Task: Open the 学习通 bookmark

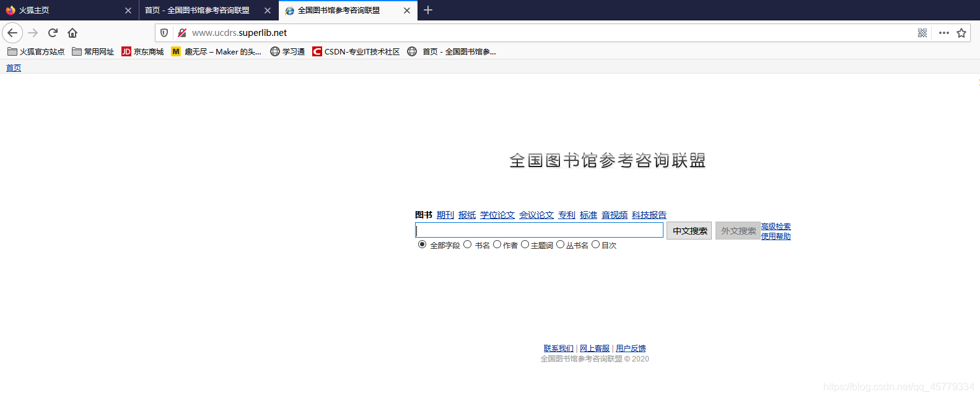Action: (287, 51)
